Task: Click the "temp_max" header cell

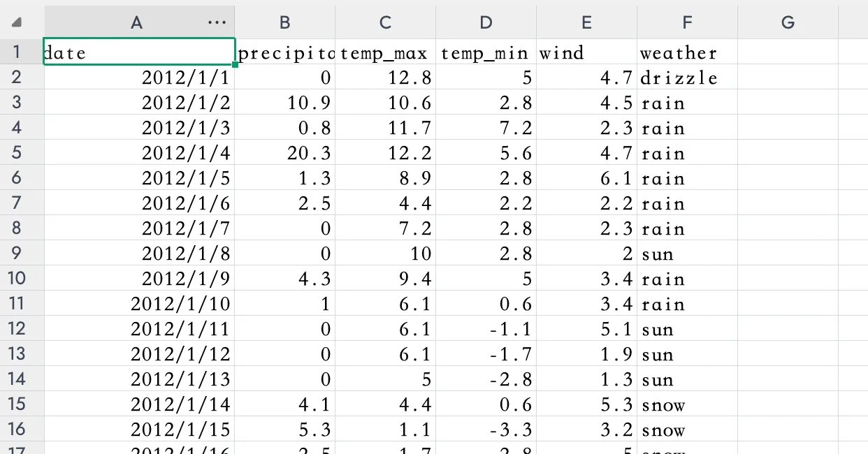Action: click(385, 52)
